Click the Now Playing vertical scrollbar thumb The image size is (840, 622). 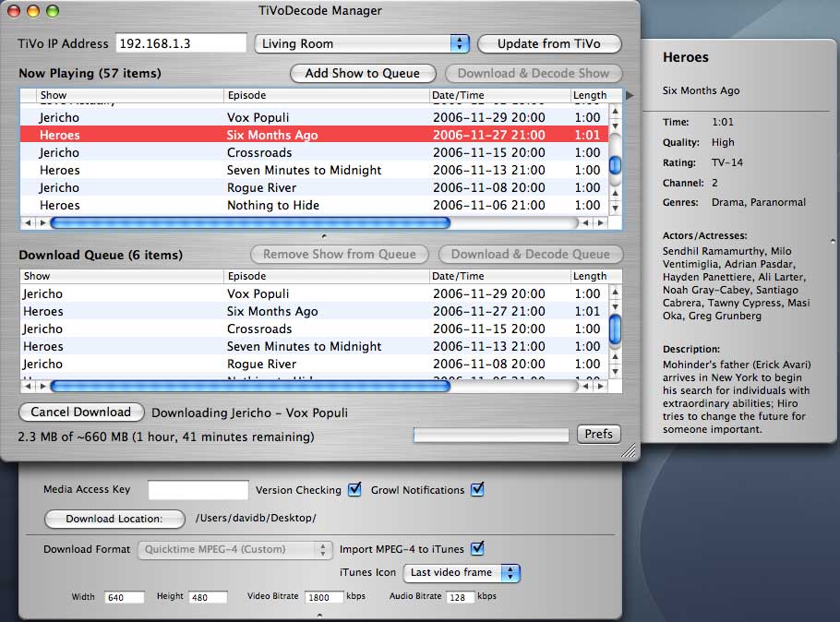click(x=616, y=164)
